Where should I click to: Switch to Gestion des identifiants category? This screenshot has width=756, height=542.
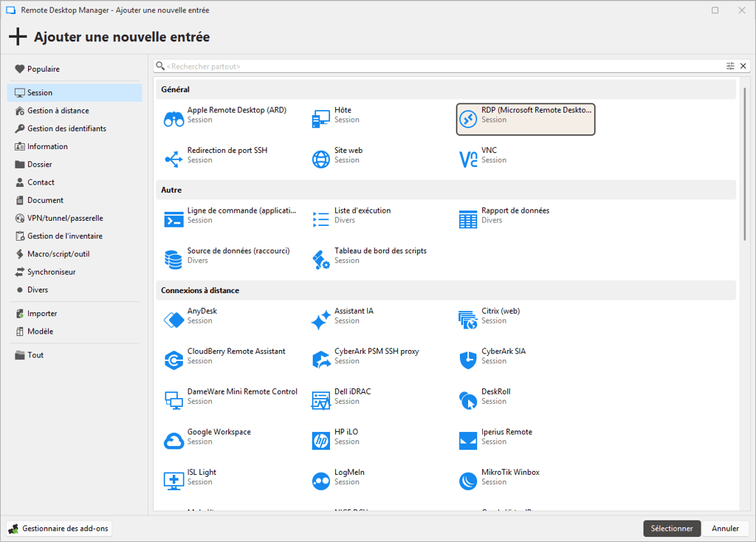point(66,128)
